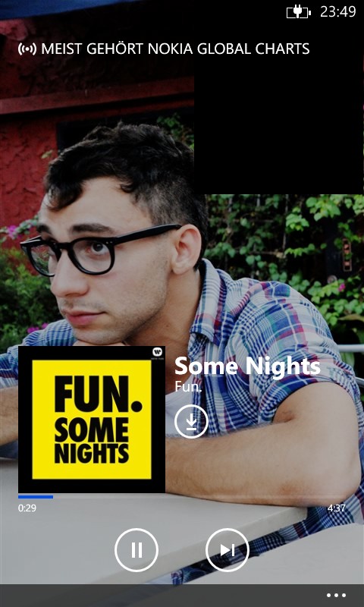Expand the gray bottom application bar
Image resolution: width=364 pixels, height=607 pixels.
182,596
